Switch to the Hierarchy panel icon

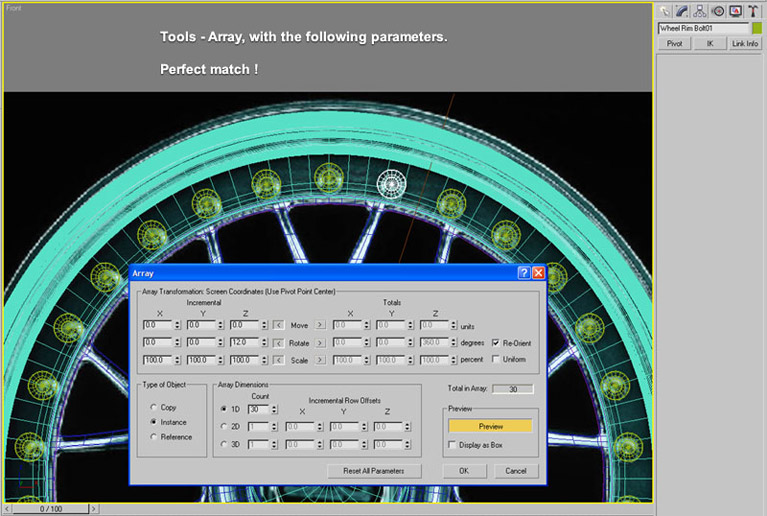[700, 10]
